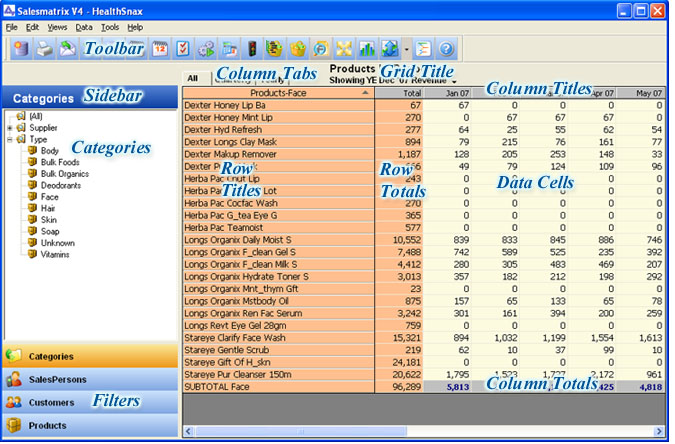Click the database icon in the toolbar
675x444 pixels.
[x=21, y=49]
